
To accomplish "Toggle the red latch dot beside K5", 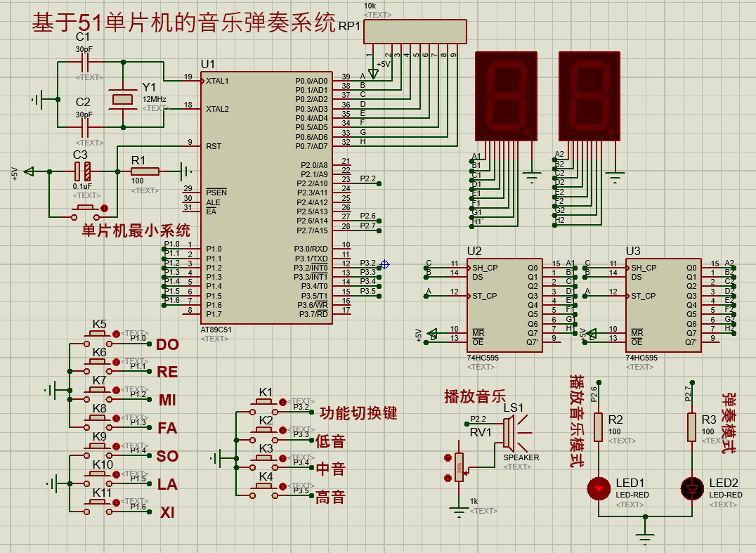I will tap(116, 334).
